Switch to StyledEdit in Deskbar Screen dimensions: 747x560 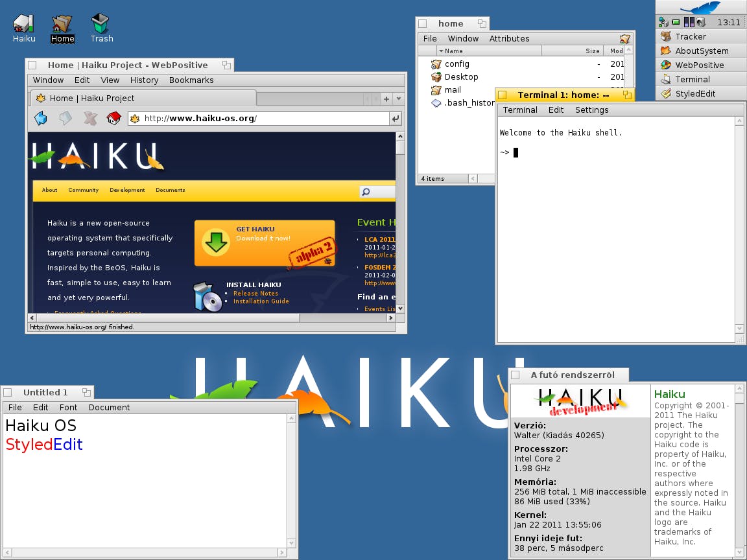point(701,94)
